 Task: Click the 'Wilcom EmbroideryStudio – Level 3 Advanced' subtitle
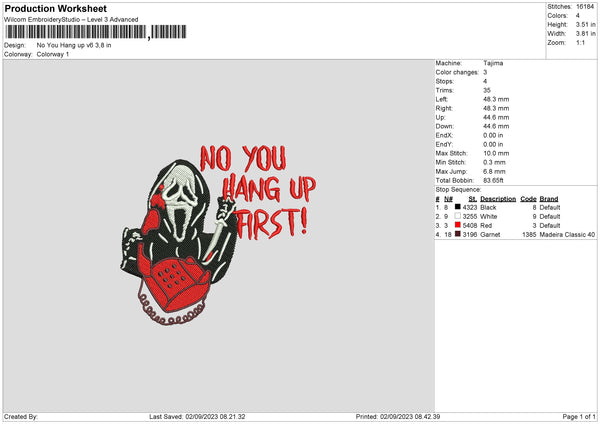[x=71, y=20]
